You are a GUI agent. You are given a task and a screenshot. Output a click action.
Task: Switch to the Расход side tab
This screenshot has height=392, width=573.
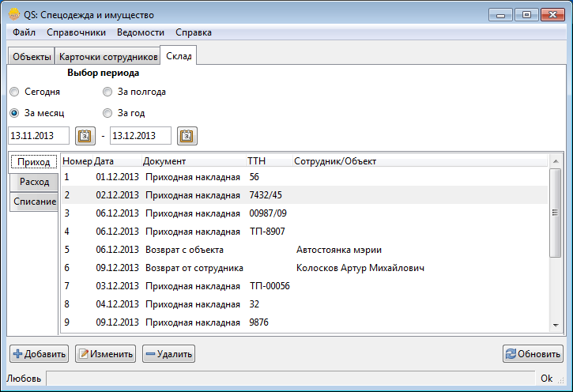pos(34,182)
